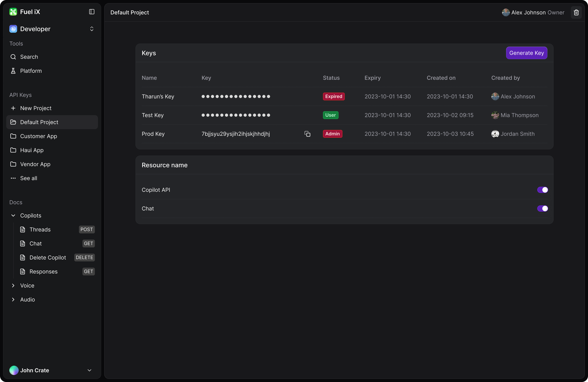Screen dimensions: 588x382
Task: Open Platform in the Tools menu
Action: [52, 71]
